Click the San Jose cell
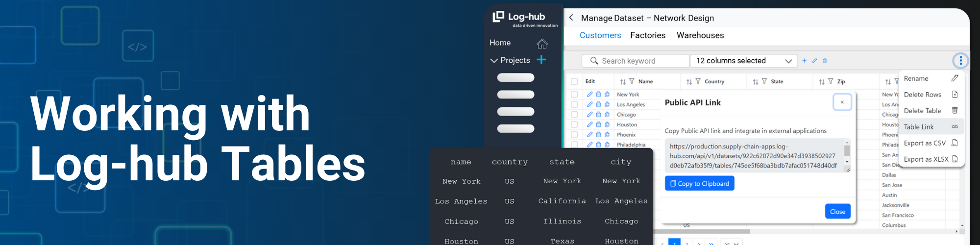Image resolution: width=980 pixels, height=245 pixels. pyautogui.click(x=892, y=185)
